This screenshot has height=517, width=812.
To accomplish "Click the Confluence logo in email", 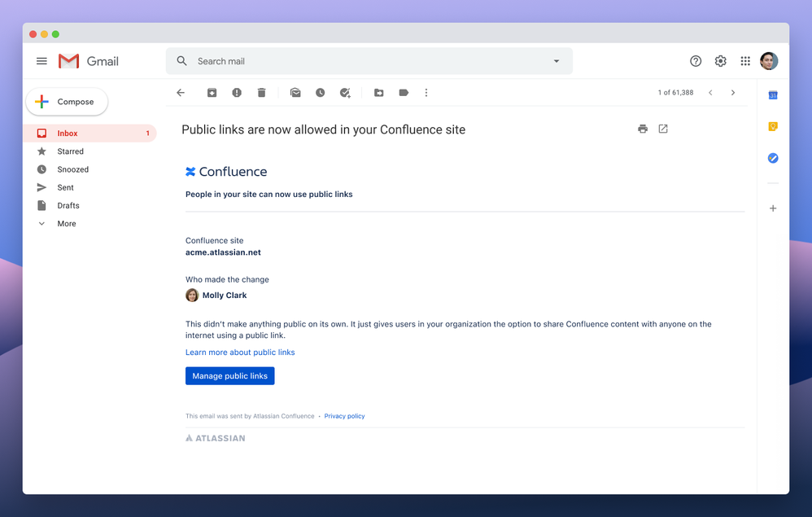I will pos(226,172).
